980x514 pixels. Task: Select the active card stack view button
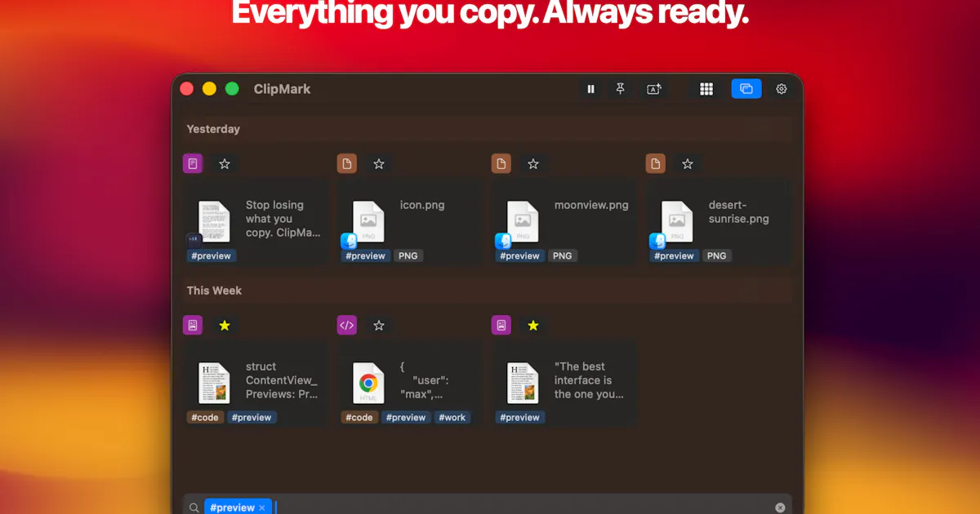click(746, 89)
